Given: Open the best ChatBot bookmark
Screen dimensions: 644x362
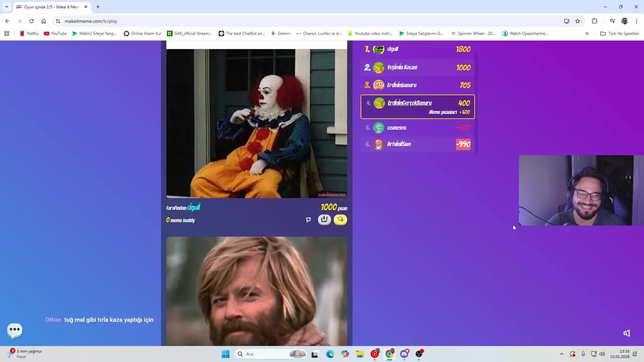Looking at the screenshot, I should (242, 34).
